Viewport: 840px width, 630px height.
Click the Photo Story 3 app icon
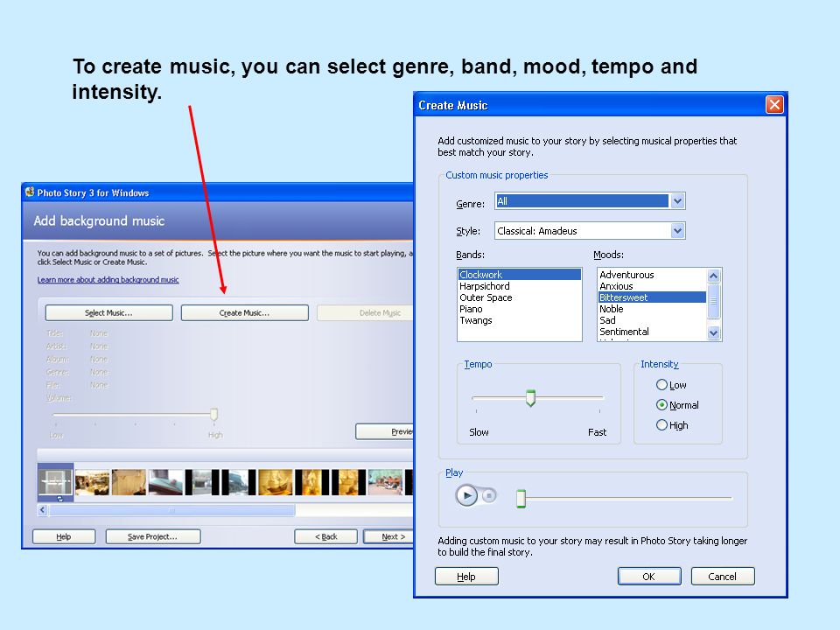click(x=30, y=192)
